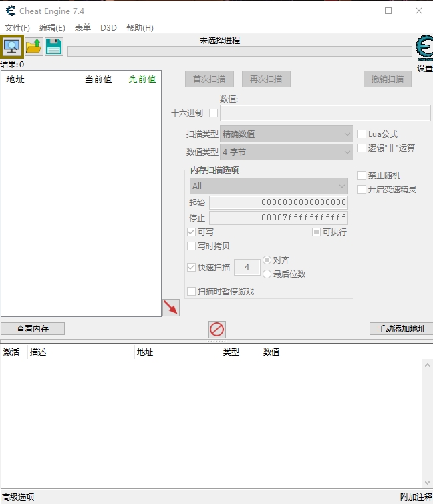Viewport: 433px width, 504px height.
Task: Click the 停止 address field
Action: pos(279,218)
